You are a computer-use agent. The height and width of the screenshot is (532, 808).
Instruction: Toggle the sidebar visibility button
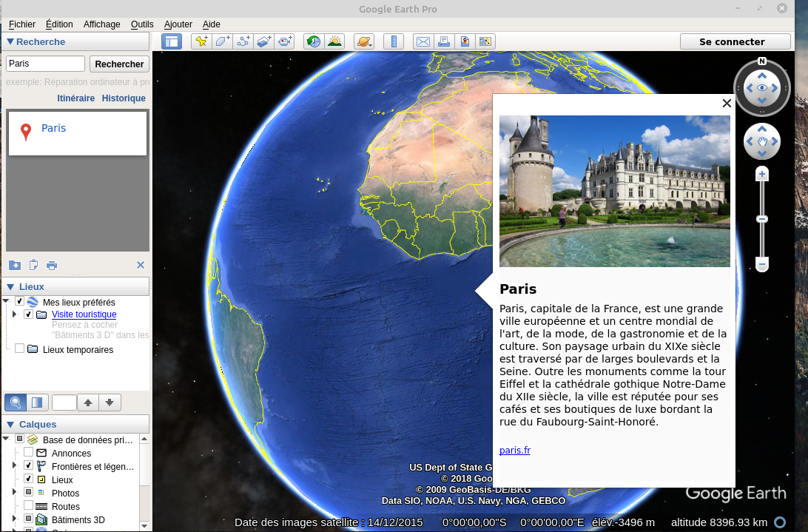pyautogui.click(x=172, y=42)
